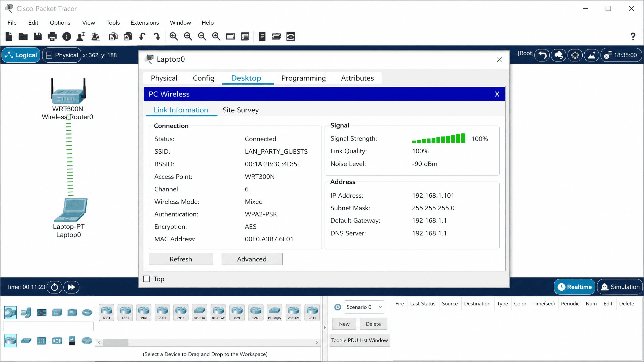The width and height of the screenshot is (644, 362).
Task: Switch to Logical workspace view
Action: coord(21,55)
